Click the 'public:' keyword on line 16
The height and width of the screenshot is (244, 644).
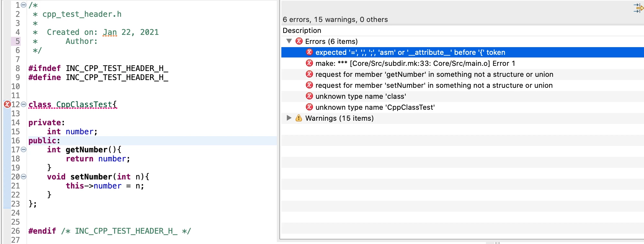click(44, 141)
